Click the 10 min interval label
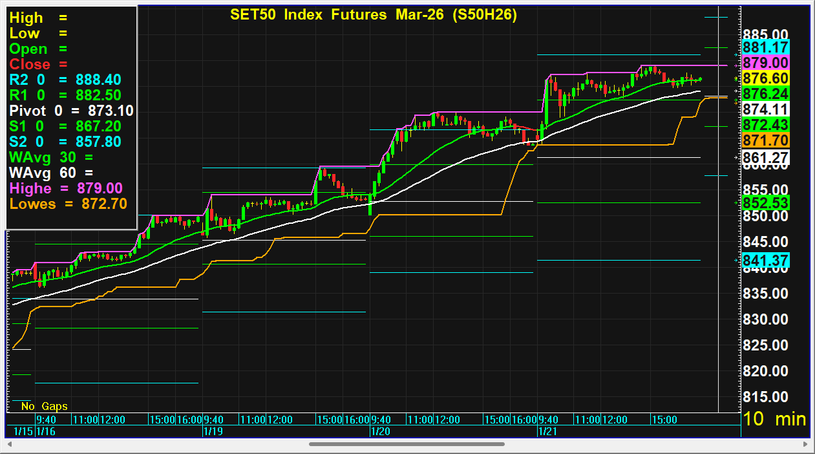815x454 pixels. 776,421
